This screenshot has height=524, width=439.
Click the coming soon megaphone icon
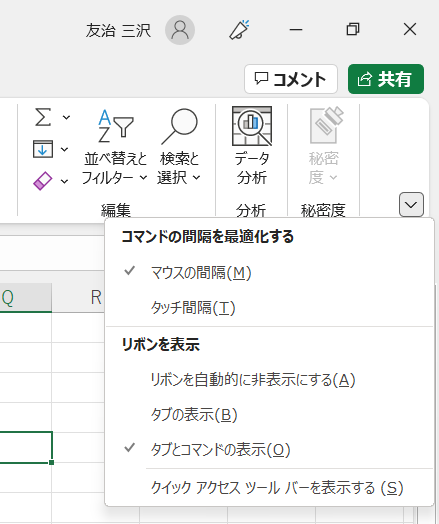[x=239, y=30]
